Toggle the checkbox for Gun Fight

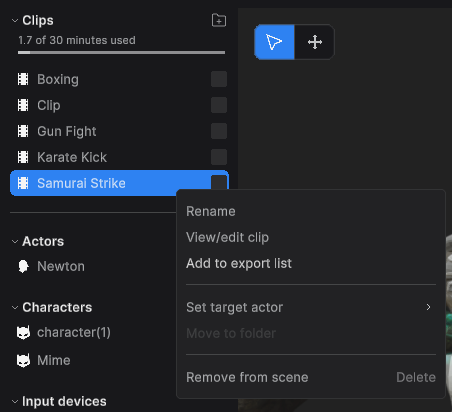point(219,131)
